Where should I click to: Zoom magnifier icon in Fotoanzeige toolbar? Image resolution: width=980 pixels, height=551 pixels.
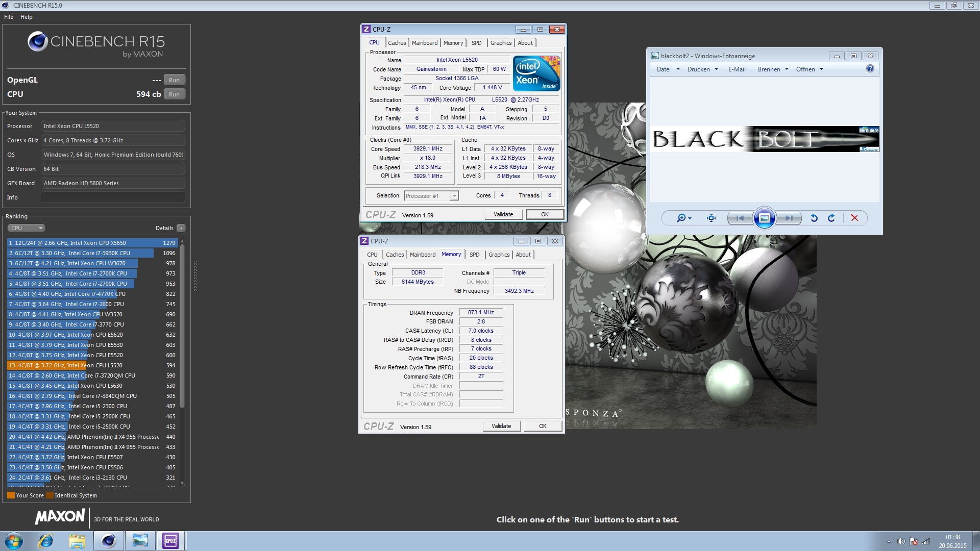coord(683,218)
